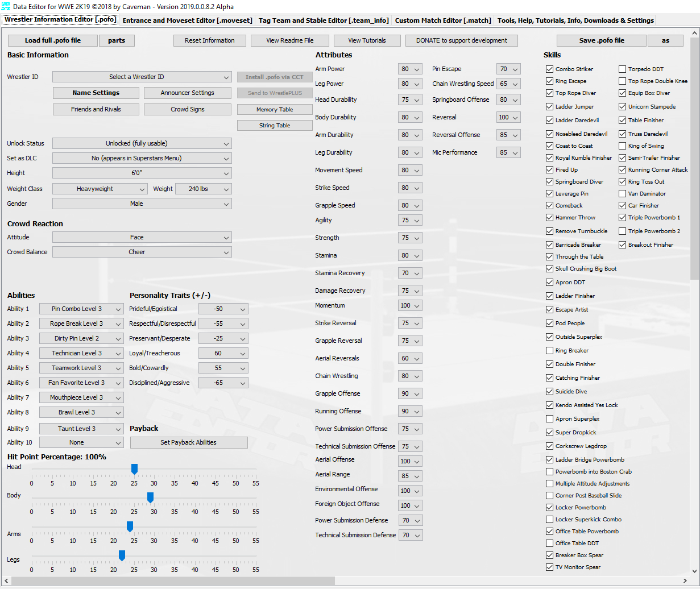Open the Tag Team and Stable Editor tab
Screen dimensions: 700x589
click(x=324, y=20)
